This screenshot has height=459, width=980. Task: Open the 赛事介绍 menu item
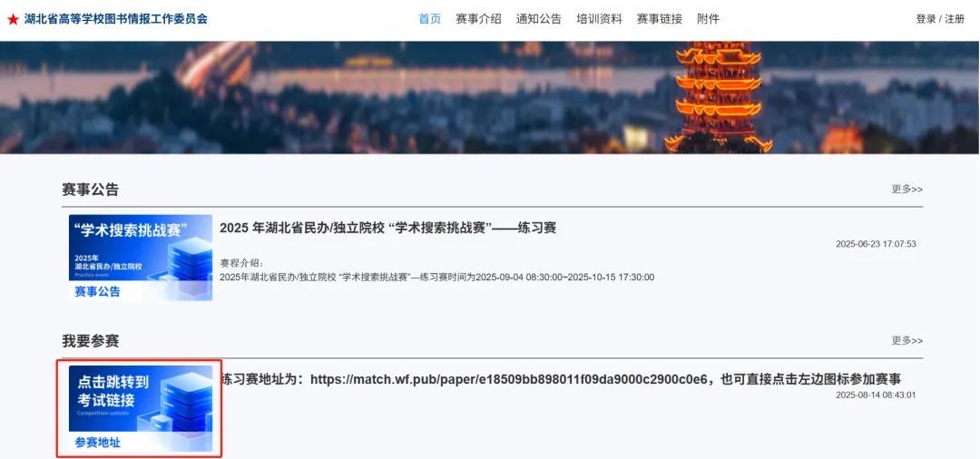[x=478, y=19]
